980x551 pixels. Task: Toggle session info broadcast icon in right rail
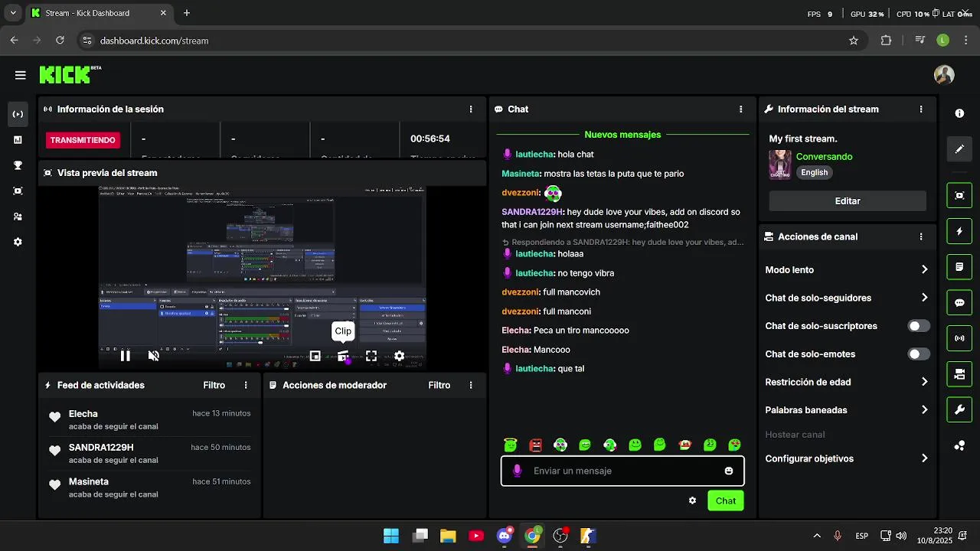(x=959, y=338)
